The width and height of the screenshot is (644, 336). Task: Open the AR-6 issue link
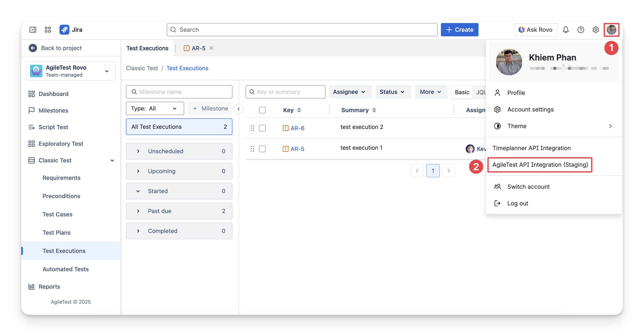[297, 128]
